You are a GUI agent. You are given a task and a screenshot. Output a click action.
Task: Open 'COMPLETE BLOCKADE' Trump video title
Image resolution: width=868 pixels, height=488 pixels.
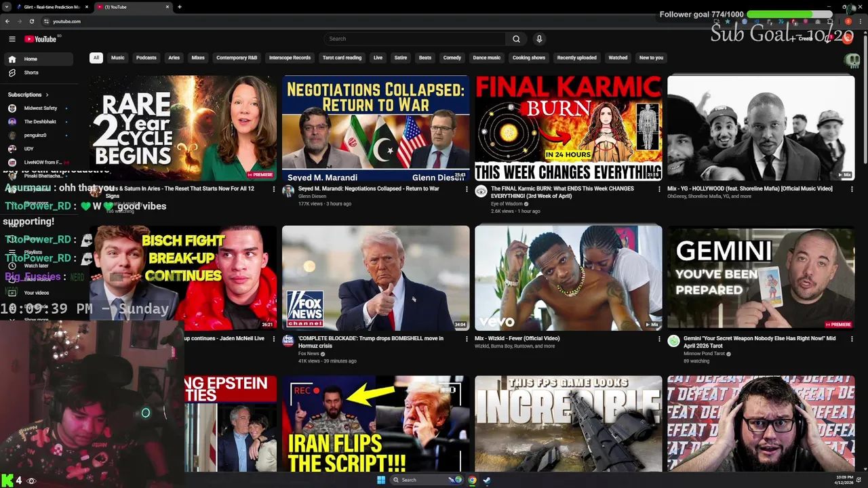370,342
